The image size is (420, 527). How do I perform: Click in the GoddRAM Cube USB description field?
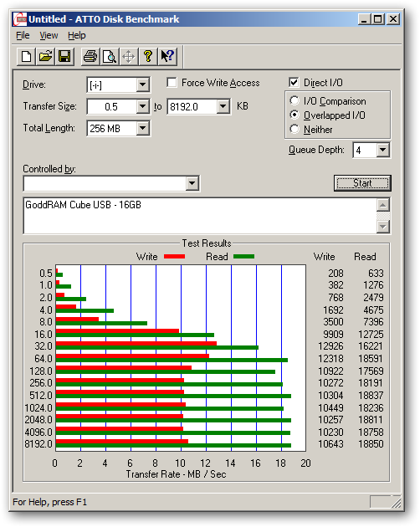[x=200, y=216]
